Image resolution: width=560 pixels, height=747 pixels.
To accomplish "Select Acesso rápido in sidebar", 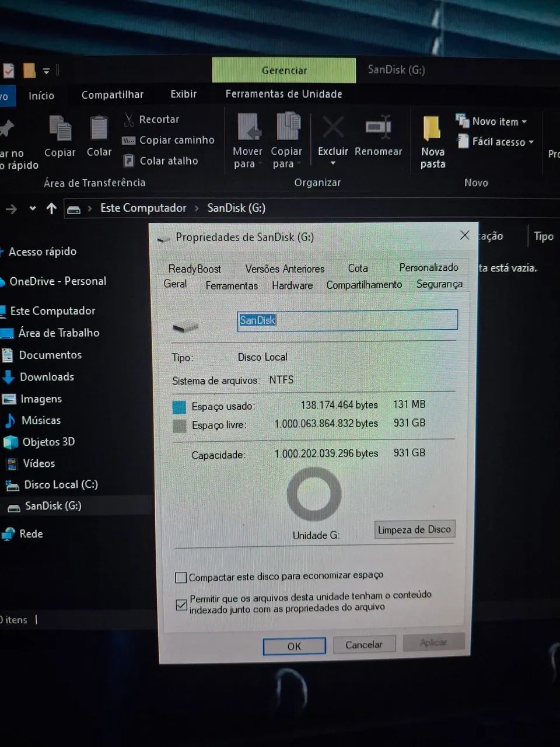I will point(42,252).
